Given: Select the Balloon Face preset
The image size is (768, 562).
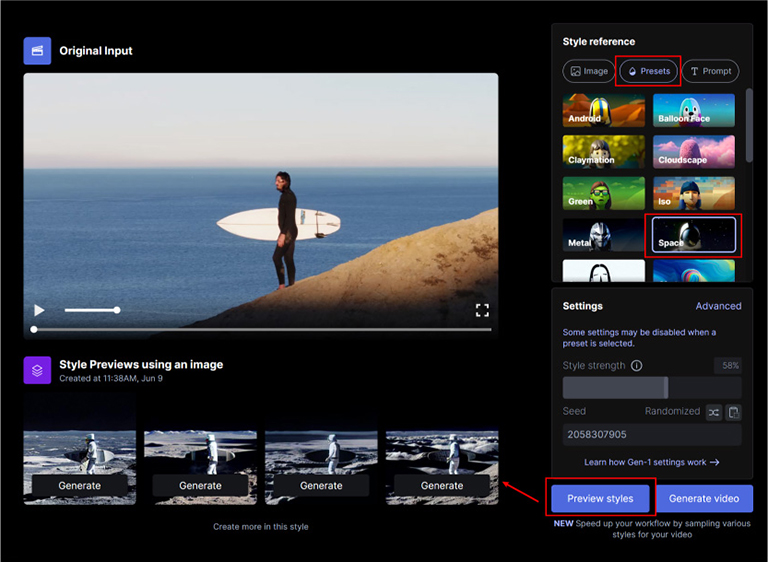Looking at the screenshot, I should click(694, 110).
